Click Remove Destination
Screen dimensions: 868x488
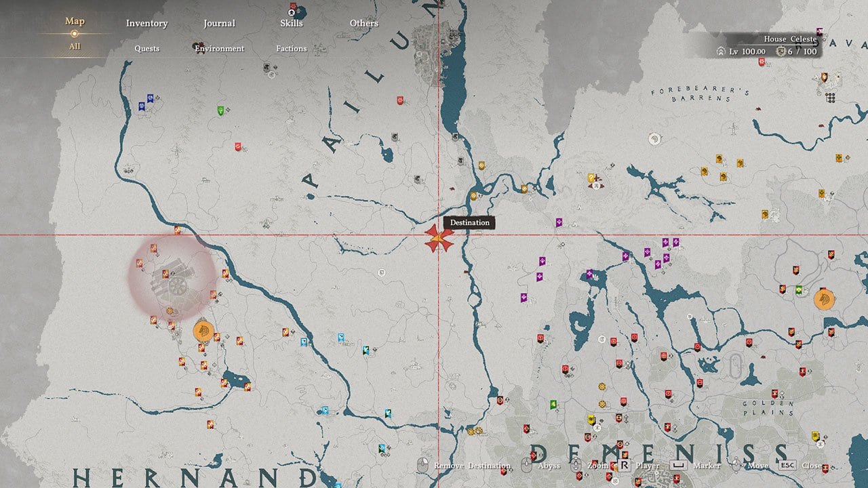[x=472, y=466]
